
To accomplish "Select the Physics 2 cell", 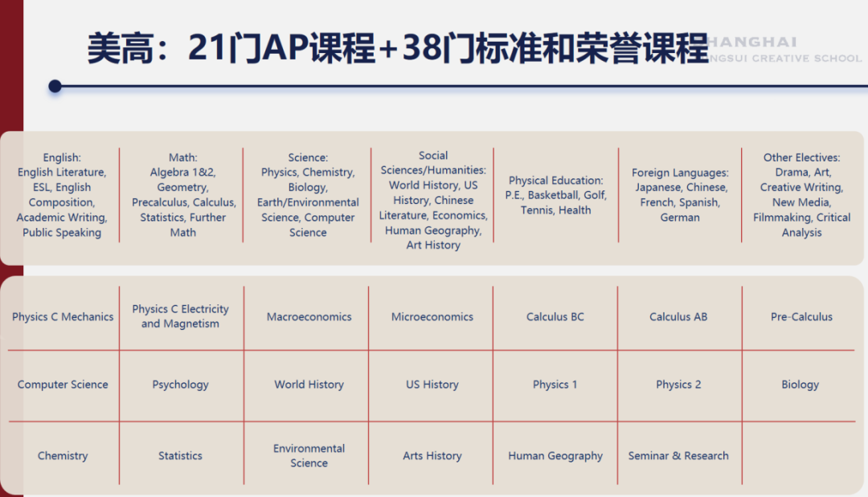I will [x=678, y=385].
